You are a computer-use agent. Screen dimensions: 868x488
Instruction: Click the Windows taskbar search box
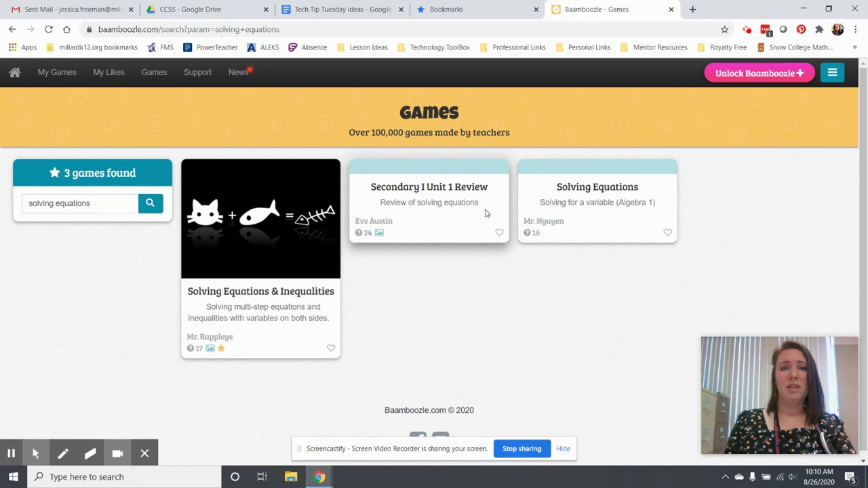(x=124, y=476)
